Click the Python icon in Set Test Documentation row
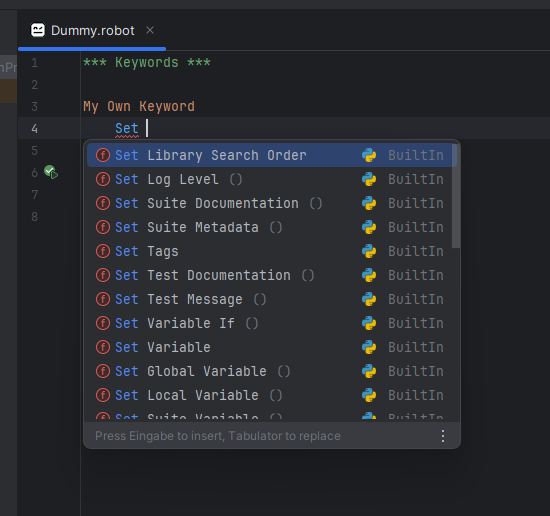 pyautogui.click(x=369, y=275)
